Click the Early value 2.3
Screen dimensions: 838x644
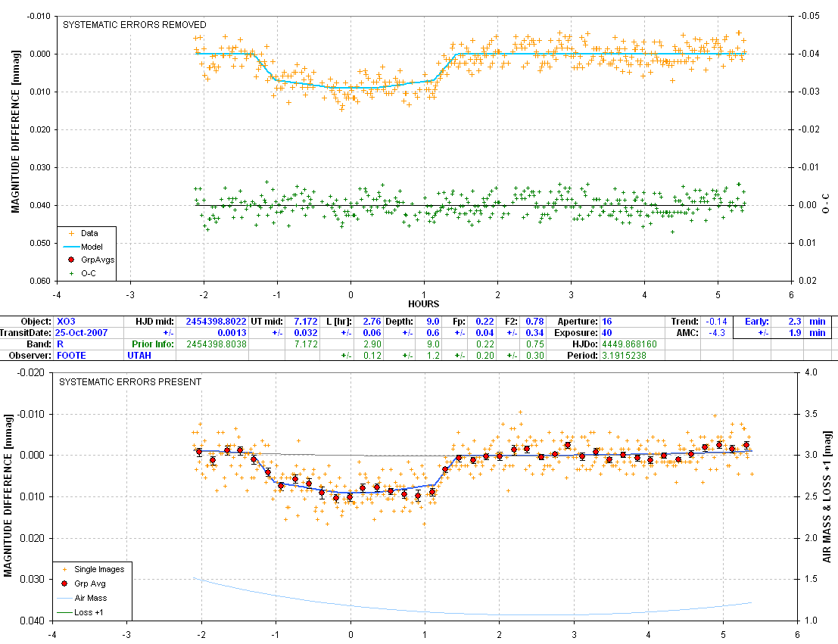(795, 321)
